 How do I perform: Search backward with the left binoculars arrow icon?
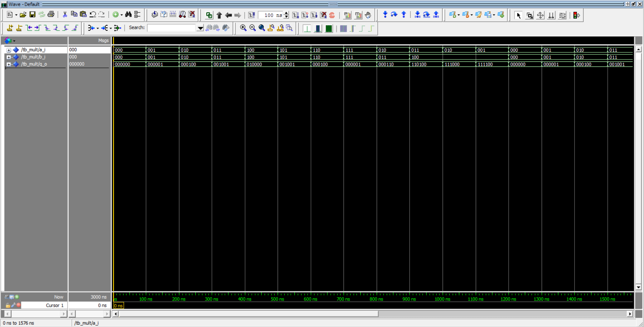pyautogui.click(x=209, y=28)
